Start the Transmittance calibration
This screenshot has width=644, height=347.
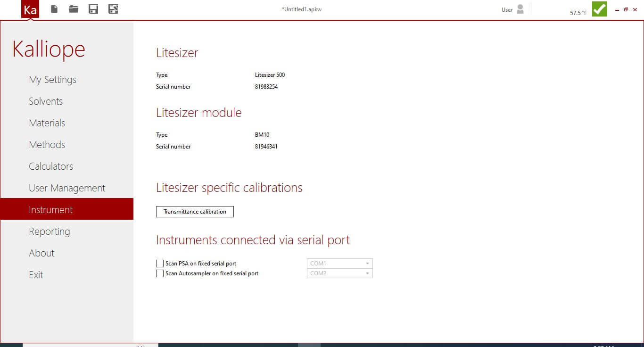[195, 211]
